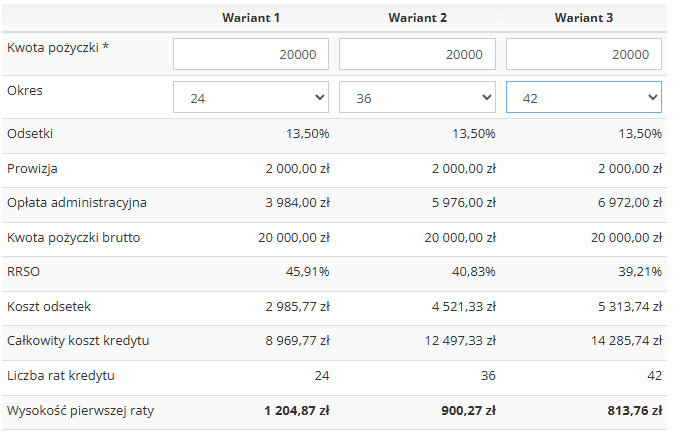This screenshot has width=681, height=435.
Task: Open the Okres dropdown showing 24
Action: pyautogui.click(x=251, y=97)
